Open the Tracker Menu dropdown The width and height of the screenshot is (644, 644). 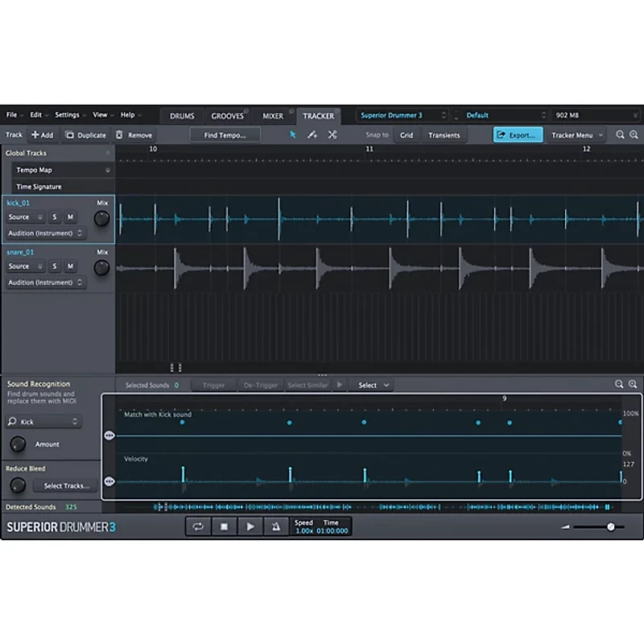point(576,134)
